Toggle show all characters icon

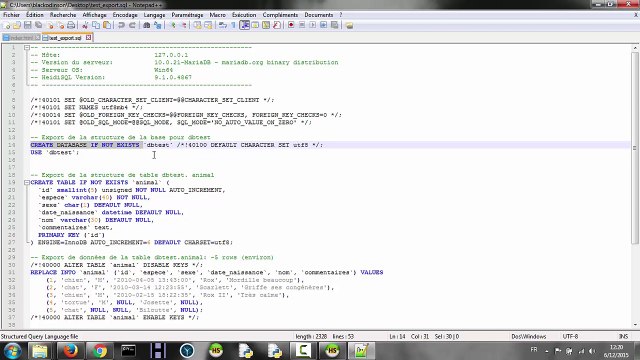(x=233, y=25)
